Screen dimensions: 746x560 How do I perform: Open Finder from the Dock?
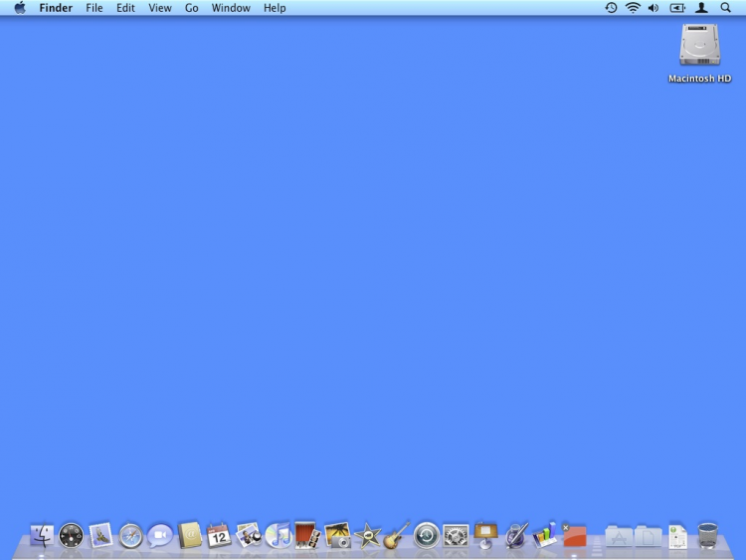click(42, 535)
